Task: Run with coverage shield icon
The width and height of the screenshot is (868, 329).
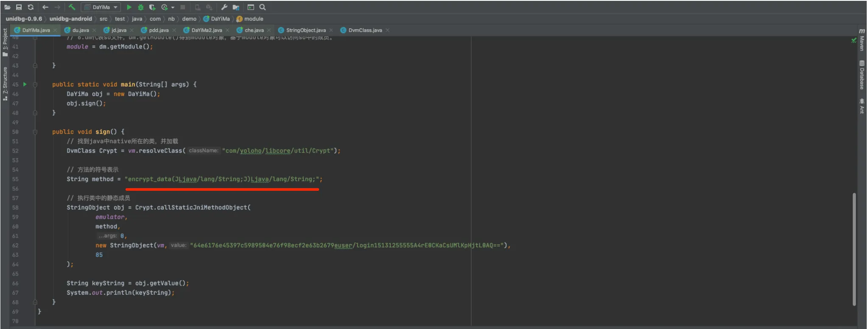Action: tap(152, 7)
